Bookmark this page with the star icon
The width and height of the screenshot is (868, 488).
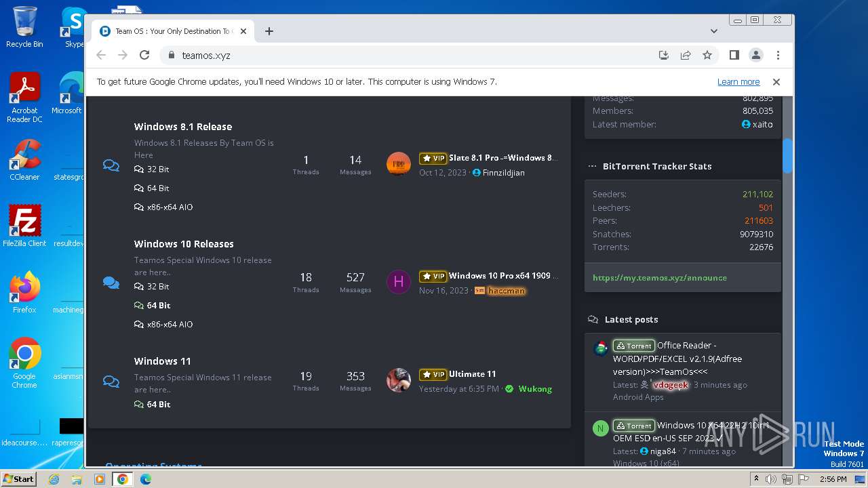707,55
